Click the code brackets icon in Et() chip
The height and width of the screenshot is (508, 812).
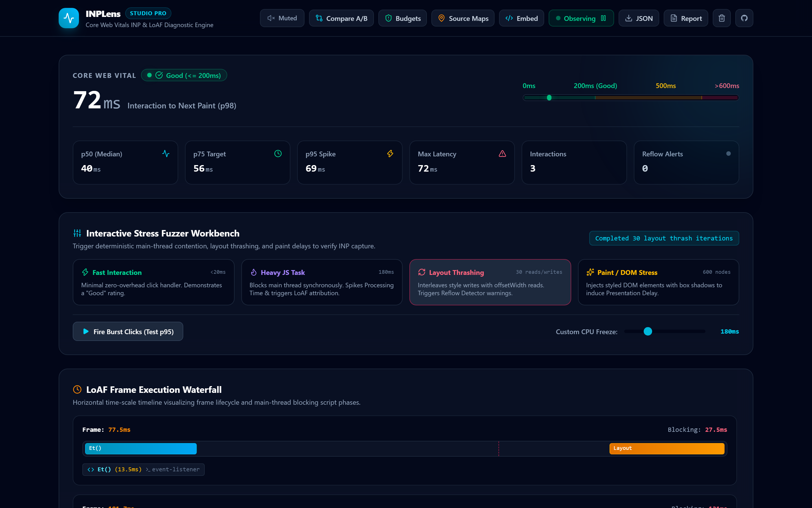click(91, 469)
